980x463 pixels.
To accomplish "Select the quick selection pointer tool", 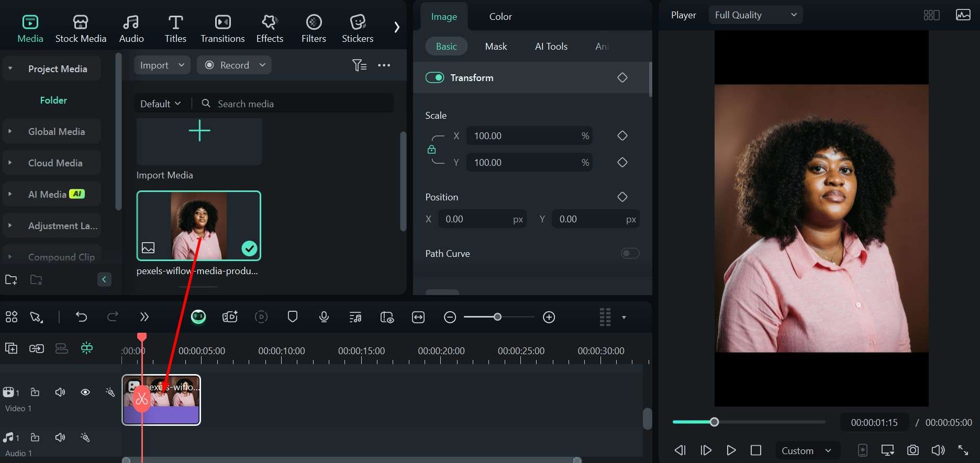I will (36, 317).
